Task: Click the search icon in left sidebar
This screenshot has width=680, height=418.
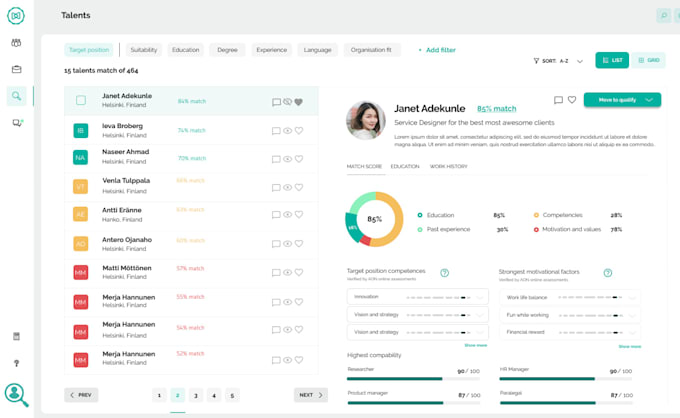Action: point(16,96)
